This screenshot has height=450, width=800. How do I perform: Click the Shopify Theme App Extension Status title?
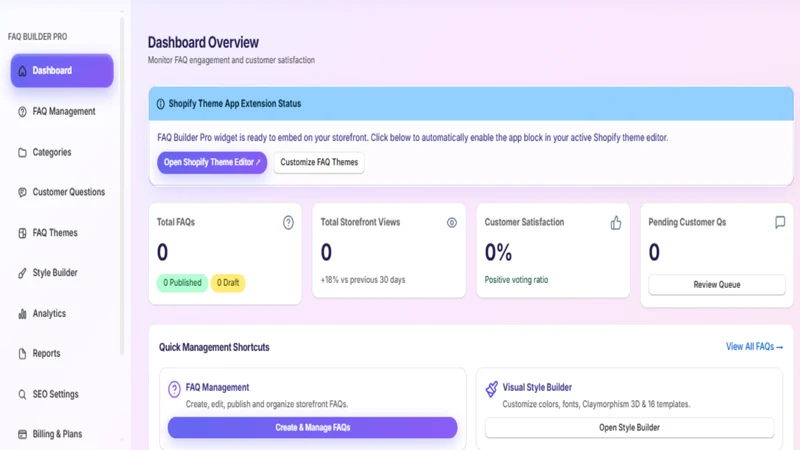(x=235, y=104)
